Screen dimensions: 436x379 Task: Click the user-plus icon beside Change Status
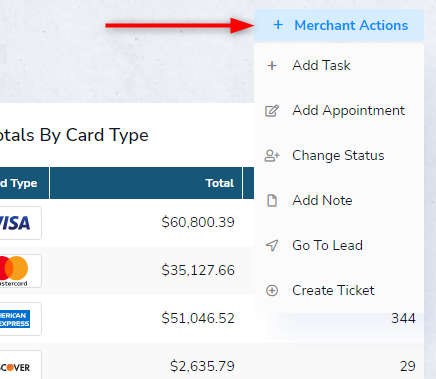coord(272,156)
